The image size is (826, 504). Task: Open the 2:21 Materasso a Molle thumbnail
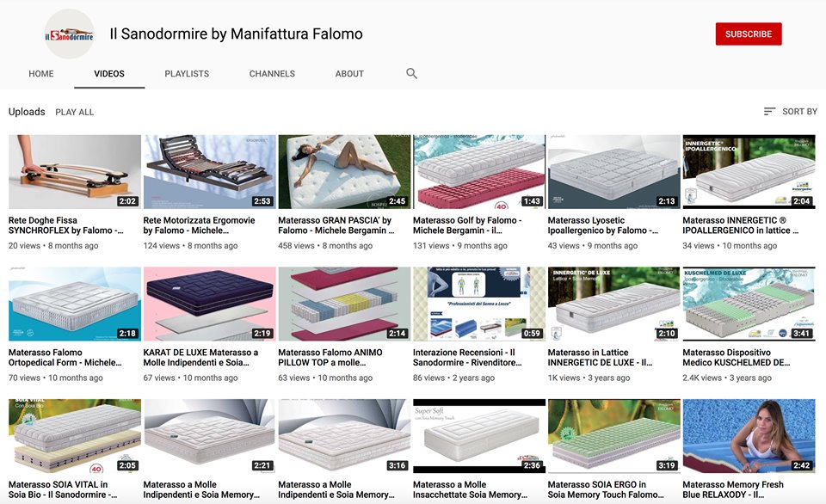click(210, 436)
